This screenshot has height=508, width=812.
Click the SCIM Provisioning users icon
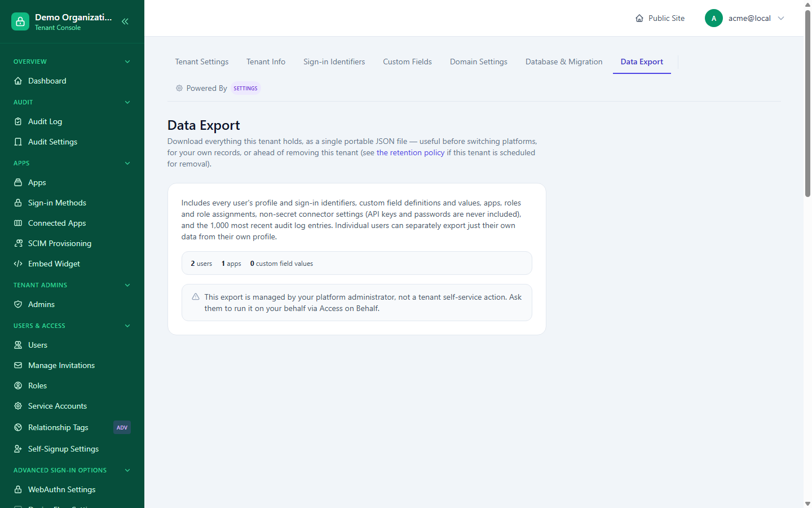pos(18,243)
